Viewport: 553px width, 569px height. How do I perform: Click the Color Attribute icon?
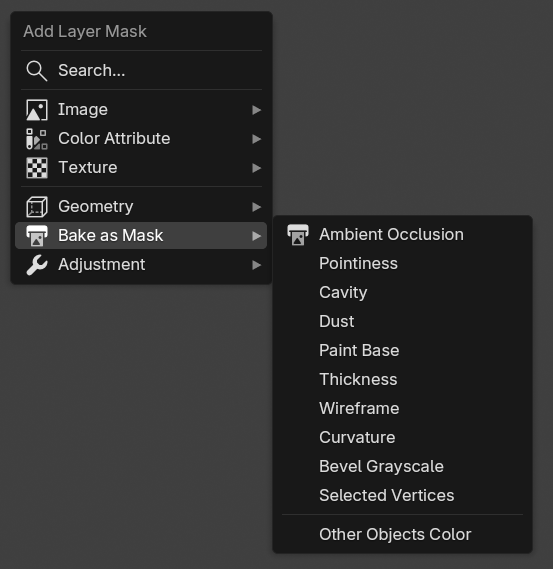coord(37,139)
